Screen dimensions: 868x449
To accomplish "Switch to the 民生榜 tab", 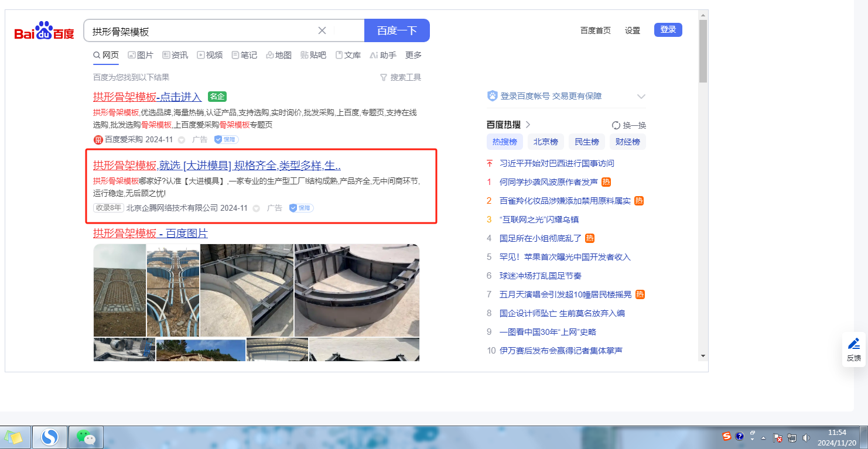I will point(587,142).
